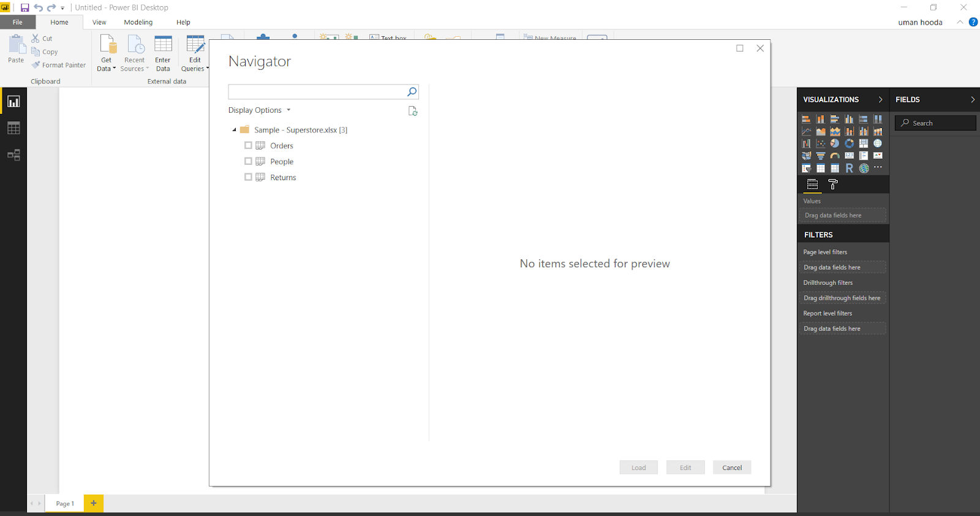The height and width of the screenshot is (516, 980).
Task: Select the Returns table name in Navigator
Action: (283, 178)
